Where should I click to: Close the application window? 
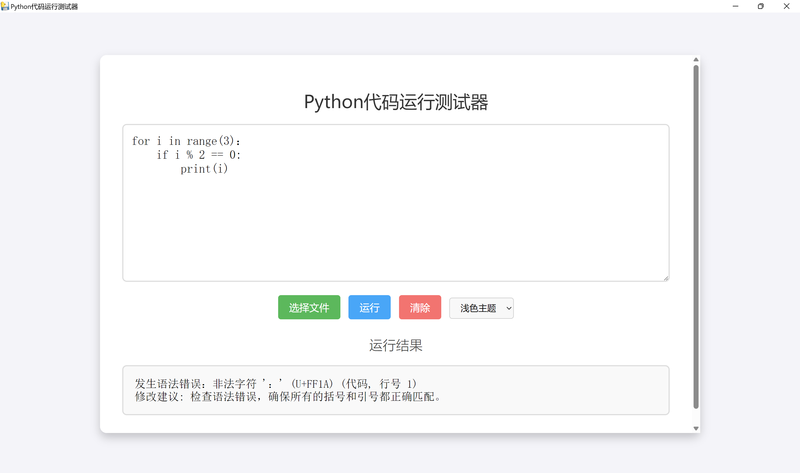point(786,6)
